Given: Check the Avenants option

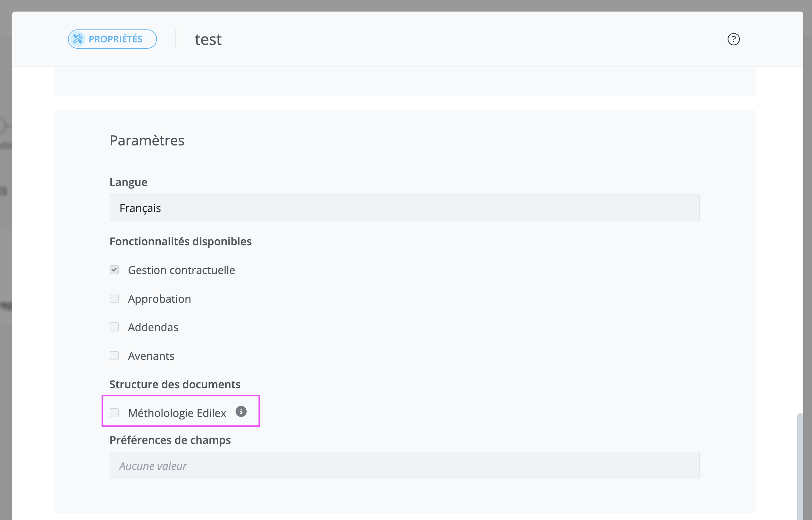Looking at the screenshot, I should click(114, 356).
